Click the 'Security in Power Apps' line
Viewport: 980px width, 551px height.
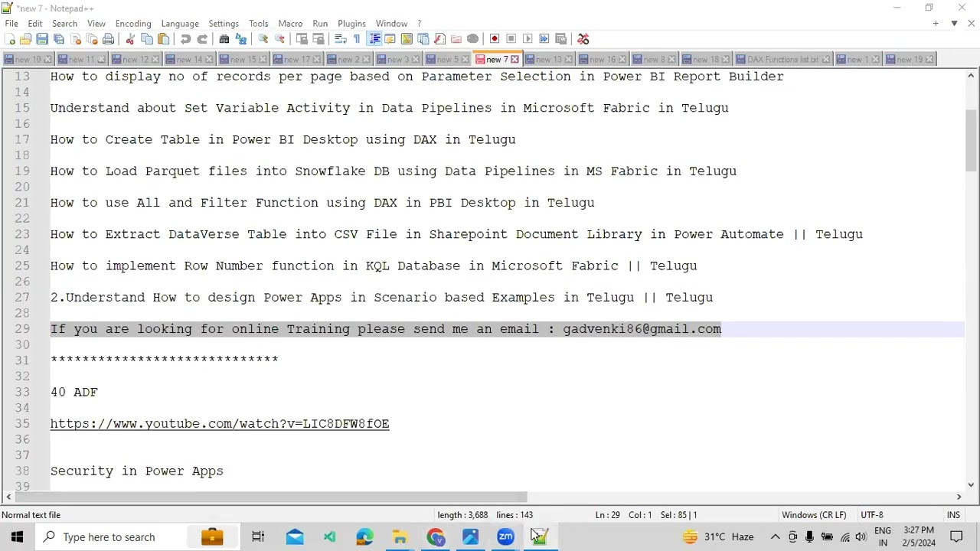click(137, 471)
